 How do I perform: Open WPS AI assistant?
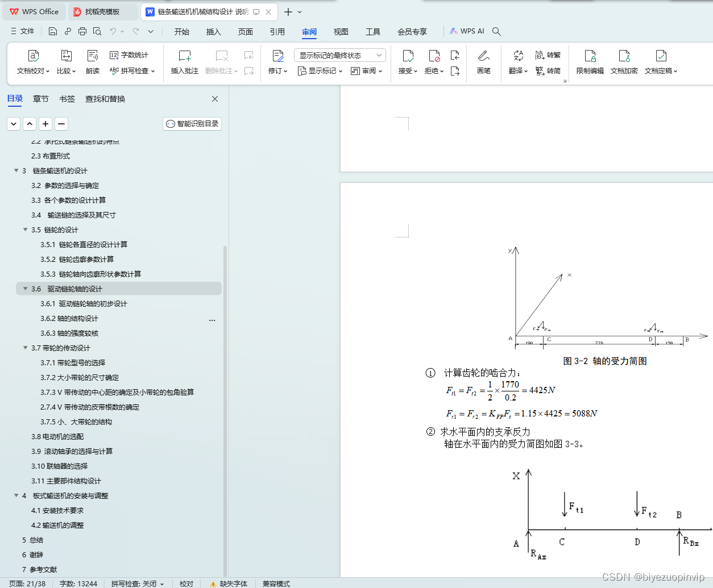467,31
